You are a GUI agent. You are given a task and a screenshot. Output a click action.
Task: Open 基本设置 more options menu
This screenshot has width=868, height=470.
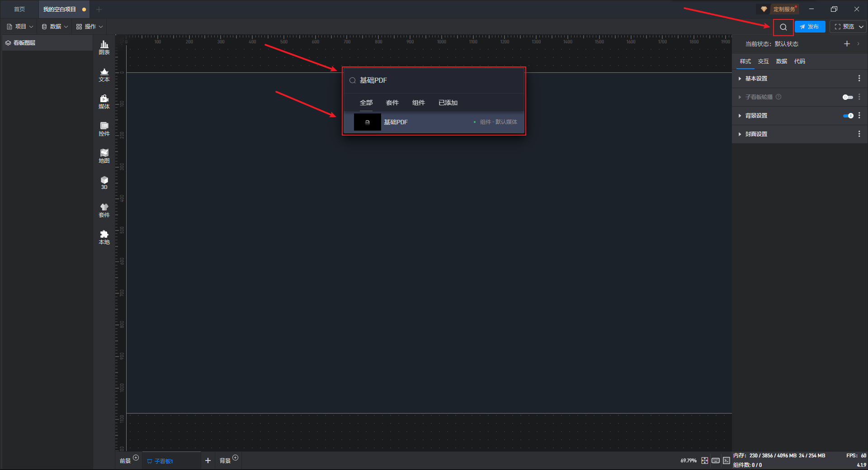[859, 79]
